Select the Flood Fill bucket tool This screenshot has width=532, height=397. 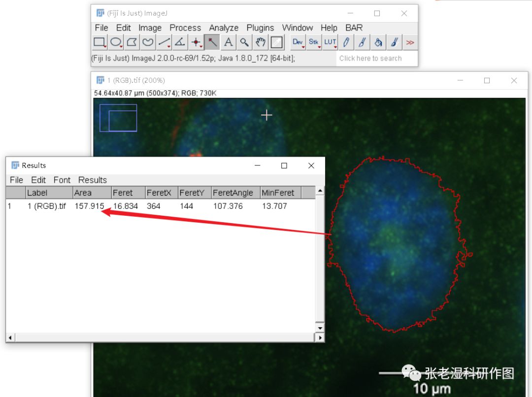coord(378,42)
